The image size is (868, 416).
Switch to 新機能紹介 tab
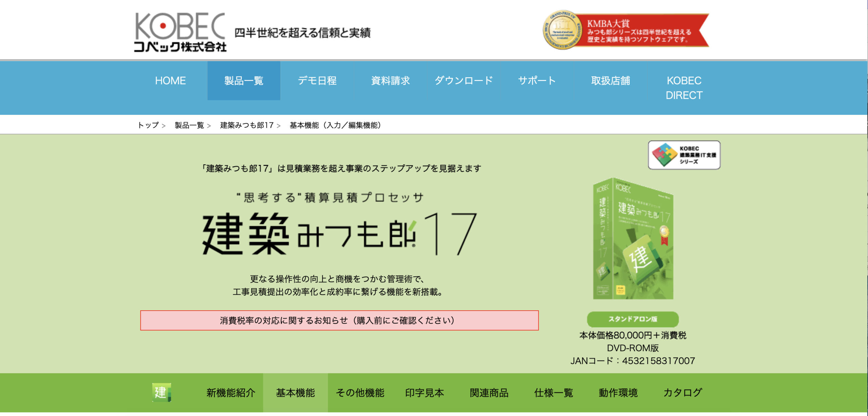tap(231, 393)
